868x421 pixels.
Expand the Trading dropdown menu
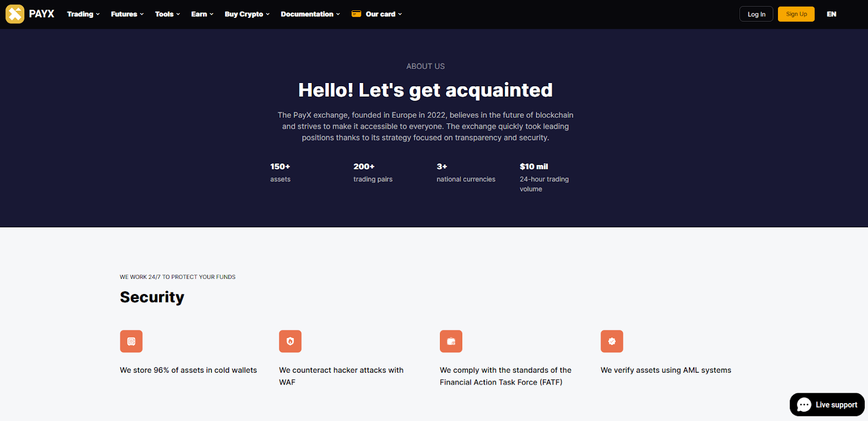[x=83, y=14]
